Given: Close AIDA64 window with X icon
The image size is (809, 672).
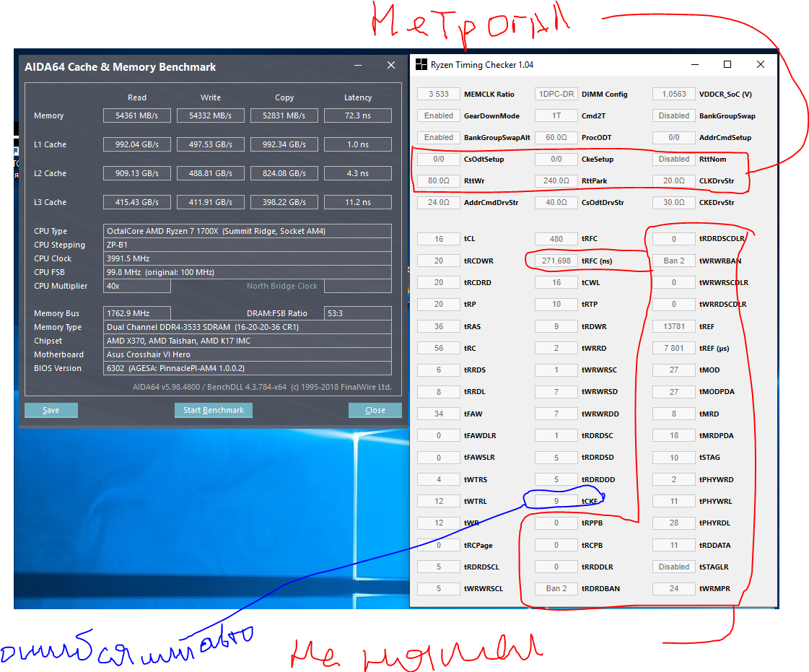Looking at the screenshot, I should tap(391, 65).
